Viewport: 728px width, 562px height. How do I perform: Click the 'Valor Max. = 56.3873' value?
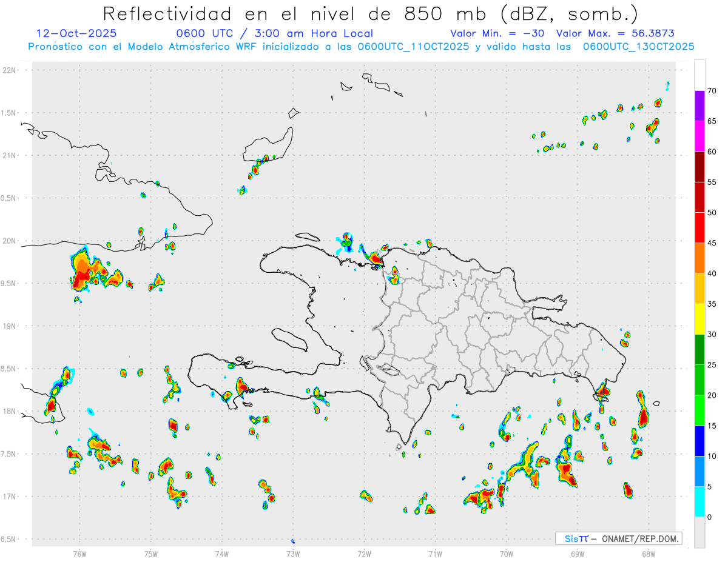click(615, 33)
